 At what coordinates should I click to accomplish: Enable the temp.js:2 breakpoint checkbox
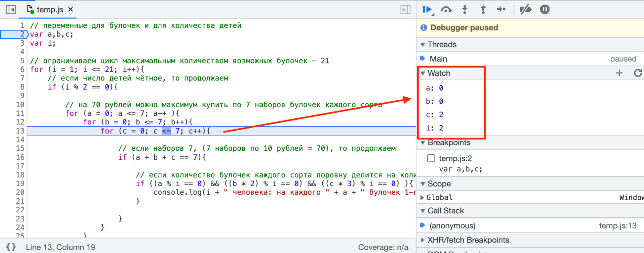(x=431, y=158)
